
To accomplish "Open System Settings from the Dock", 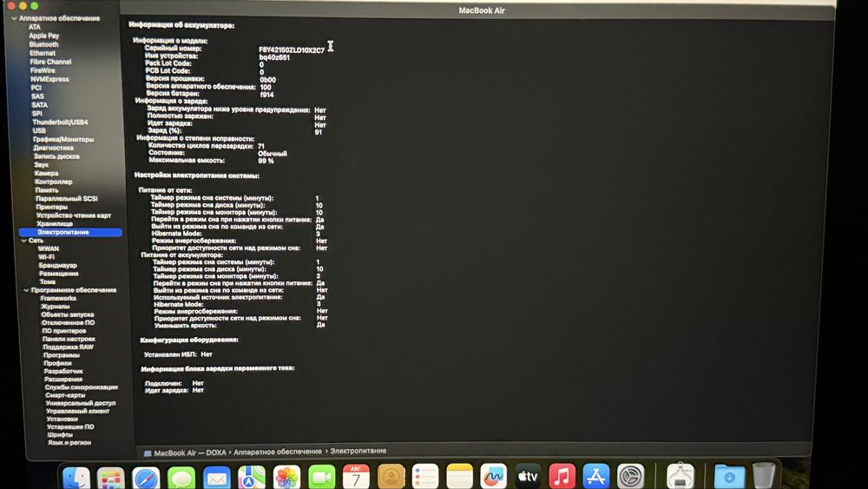I will 631,476.
